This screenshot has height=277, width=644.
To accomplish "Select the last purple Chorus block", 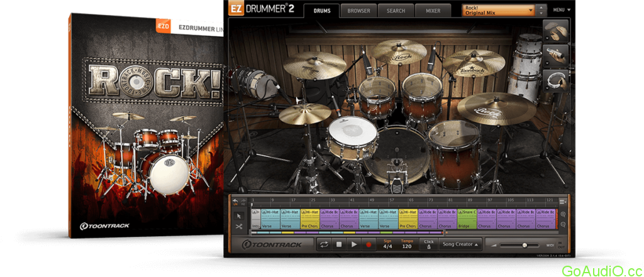I will (546, 219).
